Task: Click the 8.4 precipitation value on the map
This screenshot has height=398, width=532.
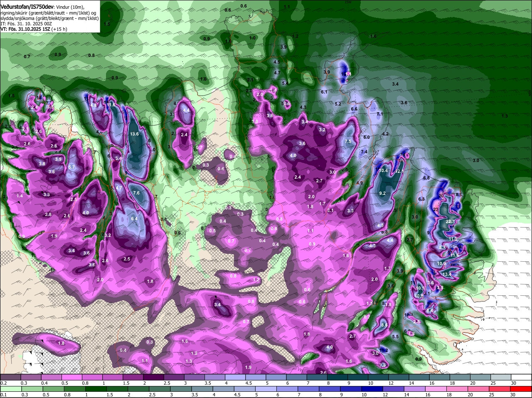Action: [430, 310]
